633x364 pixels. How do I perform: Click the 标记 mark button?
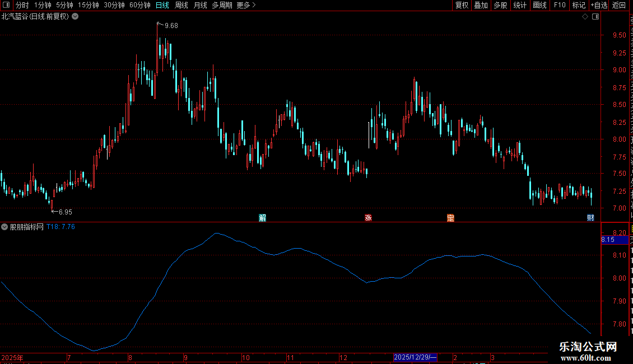click(579, 5)
